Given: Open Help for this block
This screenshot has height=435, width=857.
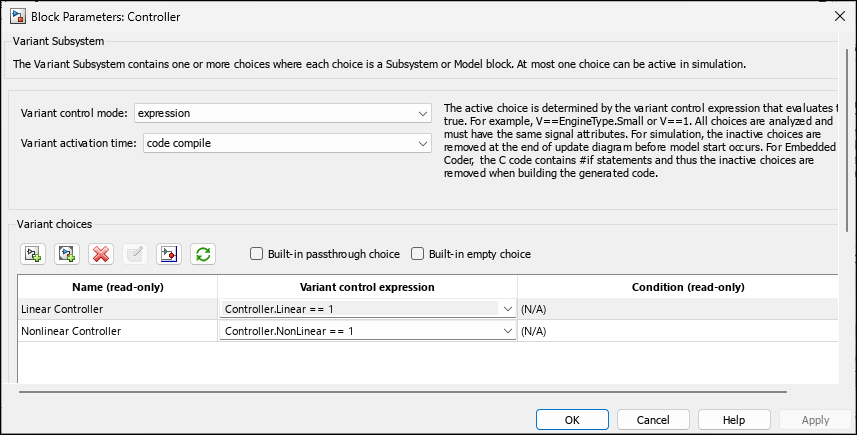Looking at the screenshot, I should [x=733, y=420].
